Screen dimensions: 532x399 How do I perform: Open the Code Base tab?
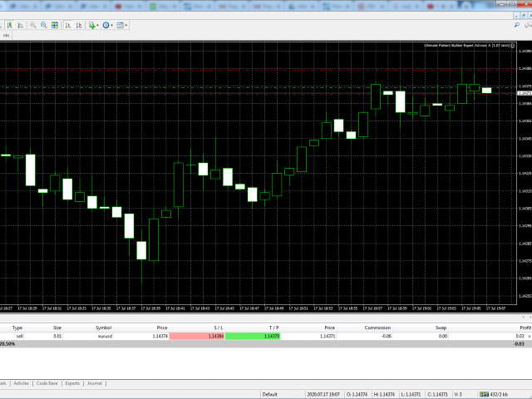coord(47,383)
